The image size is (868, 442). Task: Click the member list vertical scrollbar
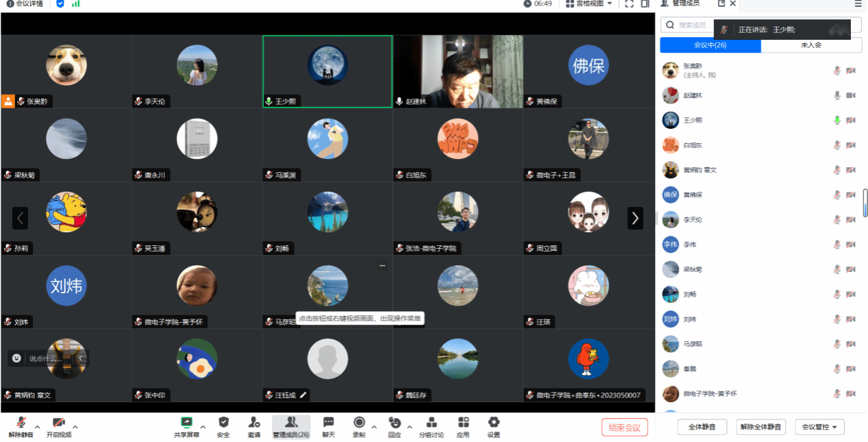pos(865,204)
